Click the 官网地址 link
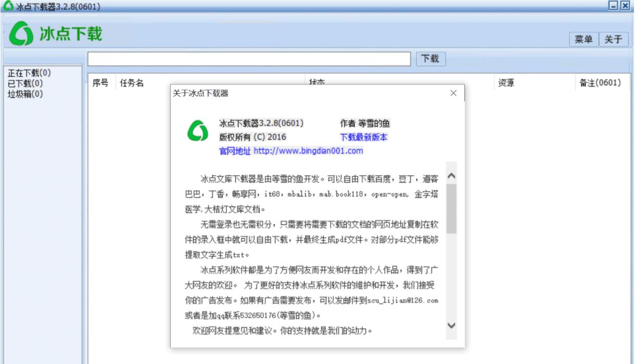The image size is (636, 364). coord(235,151)
